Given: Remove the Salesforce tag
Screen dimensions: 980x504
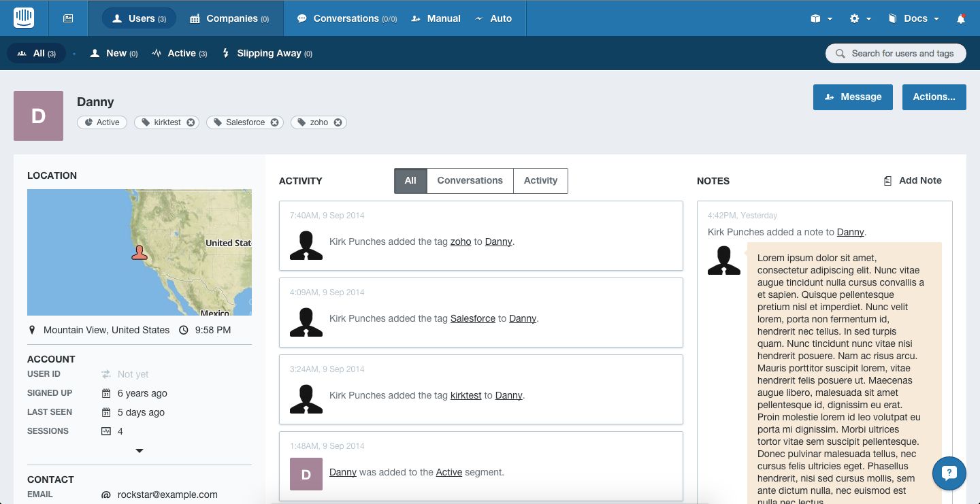Looking at the screenshot, I should (275, 122).
